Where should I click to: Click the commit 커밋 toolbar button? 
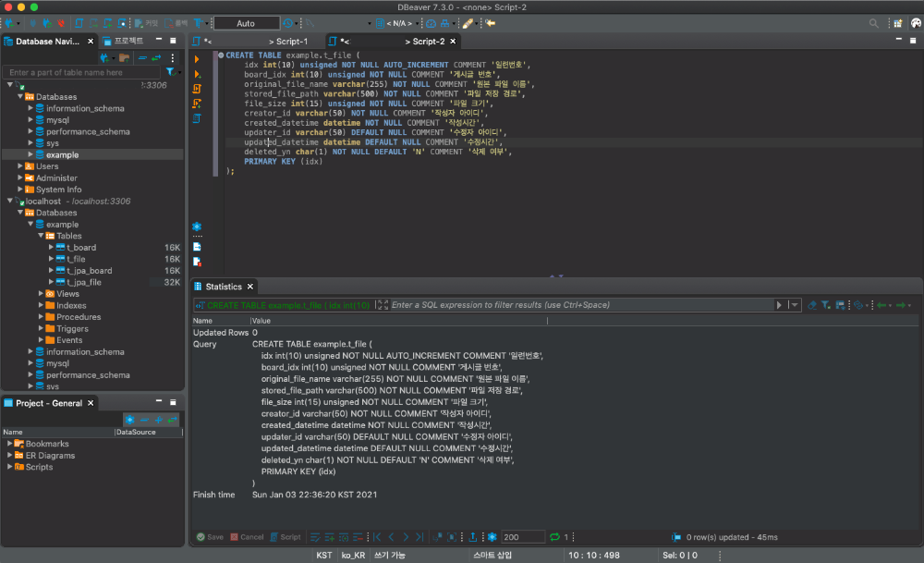147,23
